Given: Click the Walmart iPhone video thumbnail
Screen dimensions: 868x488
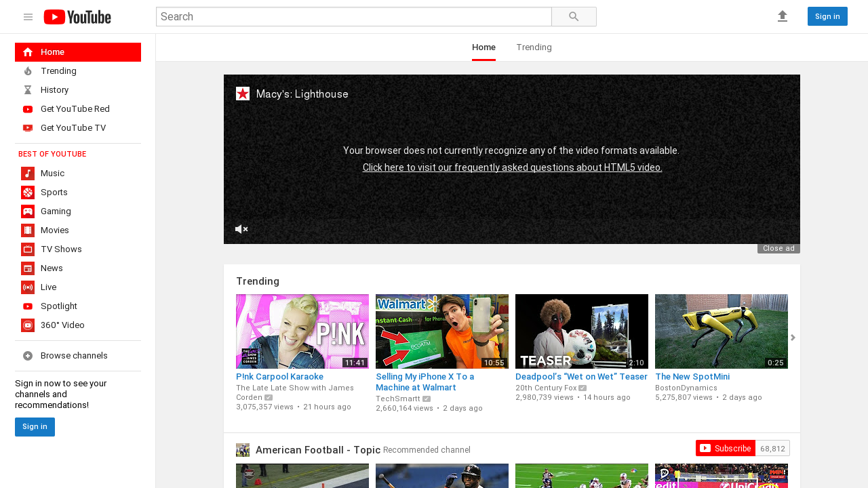Looking at the screenshot, I should [x=442, y=331].
